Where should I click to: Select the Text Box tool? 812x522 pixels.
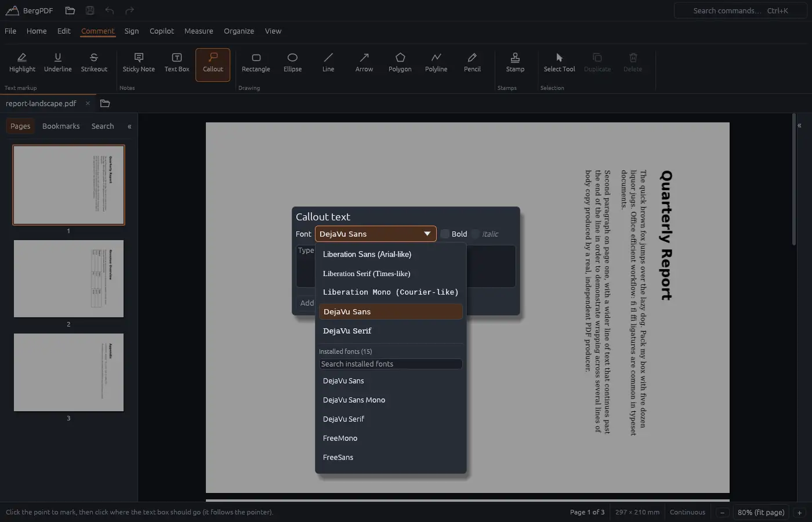(x=177, y=64)
